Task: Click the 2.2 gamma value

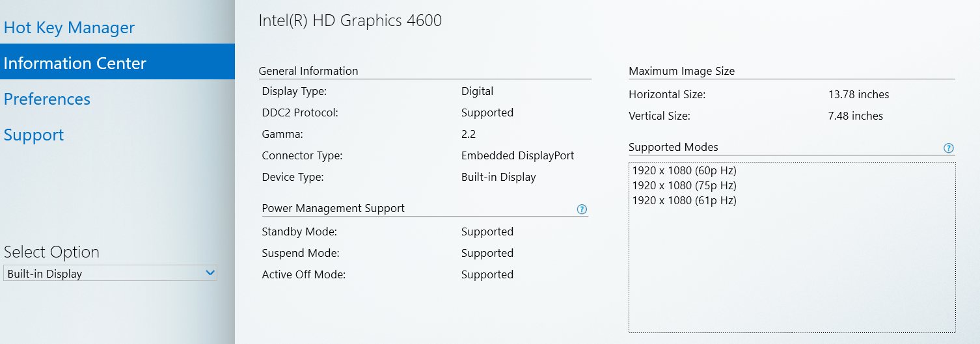Action: coord(469,134)
